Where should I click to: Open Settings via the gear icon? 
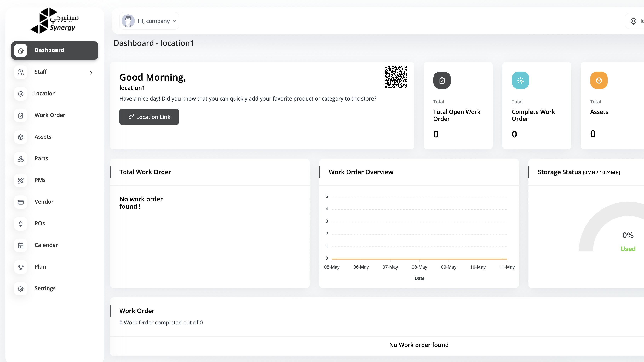(x=21, y=289)
